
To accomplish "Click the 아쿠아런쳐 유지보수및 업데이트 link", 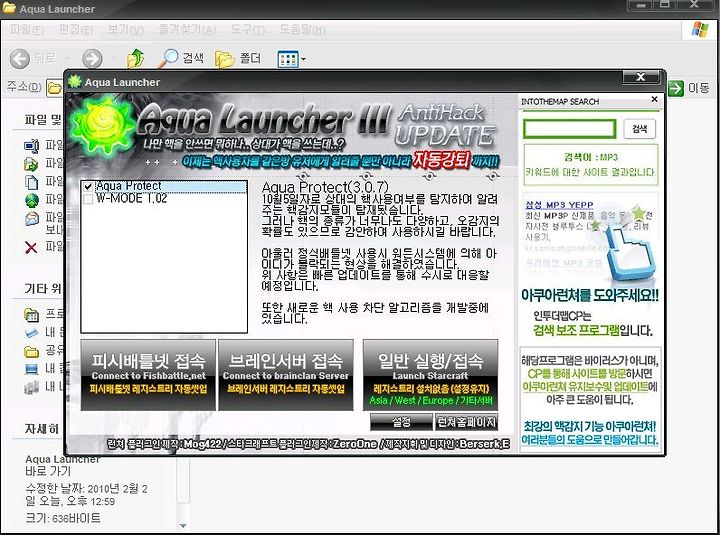I will [585, 386].
